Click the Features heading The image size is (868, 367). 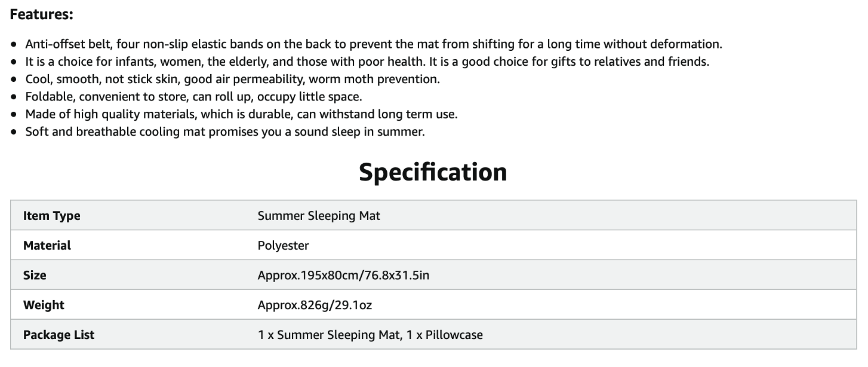41,14
